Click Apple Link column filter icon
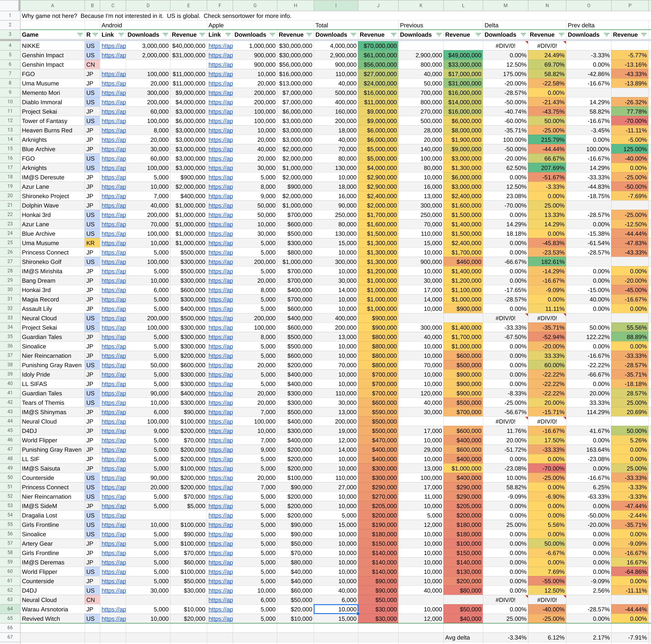This screenshot has height=644, width=651. pos(228,35)
